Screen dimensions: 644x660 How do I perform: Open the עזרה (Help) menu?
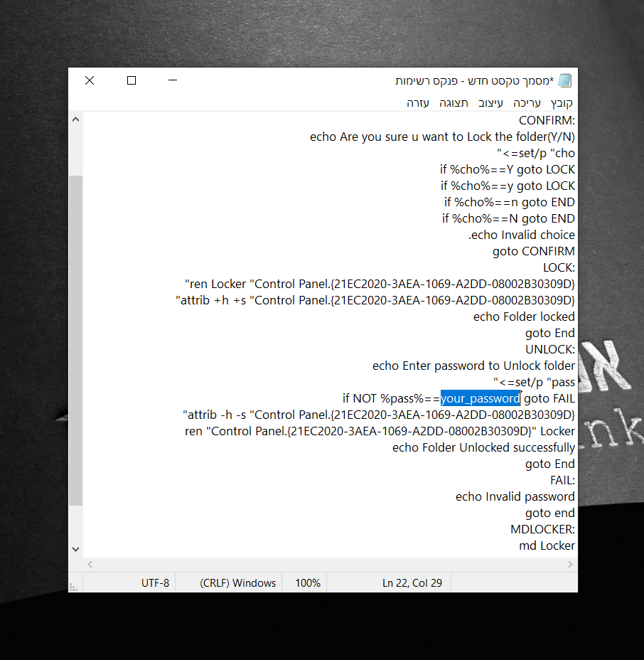coord(418,103)
